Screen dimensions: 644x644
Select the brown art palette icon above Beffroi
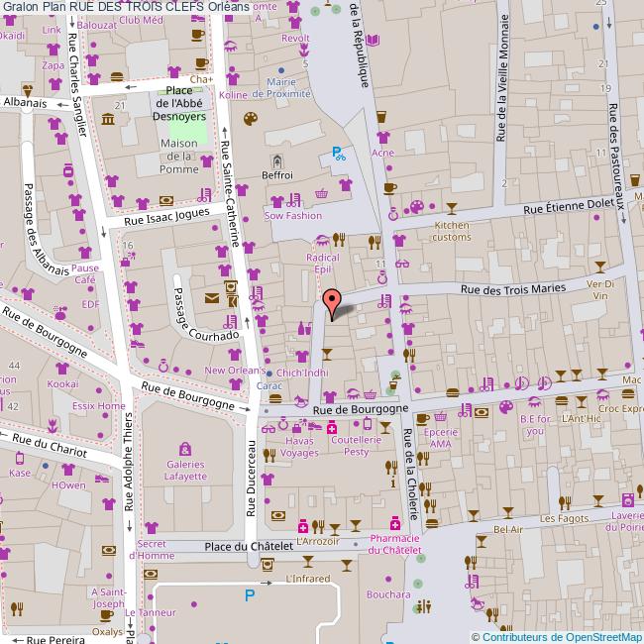point(251,119)
